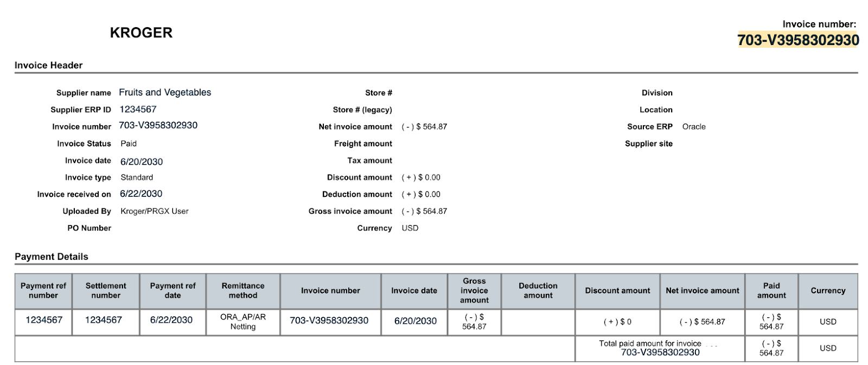Click the KROGER title at top

click(141, 33)
